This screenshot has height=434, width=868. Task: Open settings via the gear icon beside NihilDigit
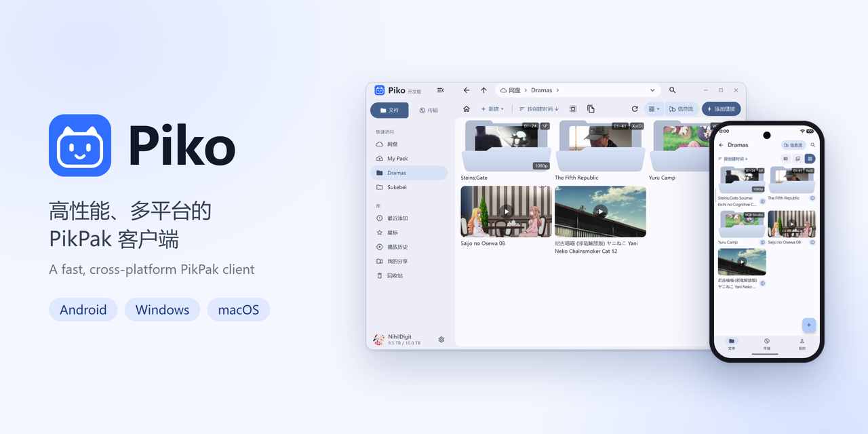(441, 339)
